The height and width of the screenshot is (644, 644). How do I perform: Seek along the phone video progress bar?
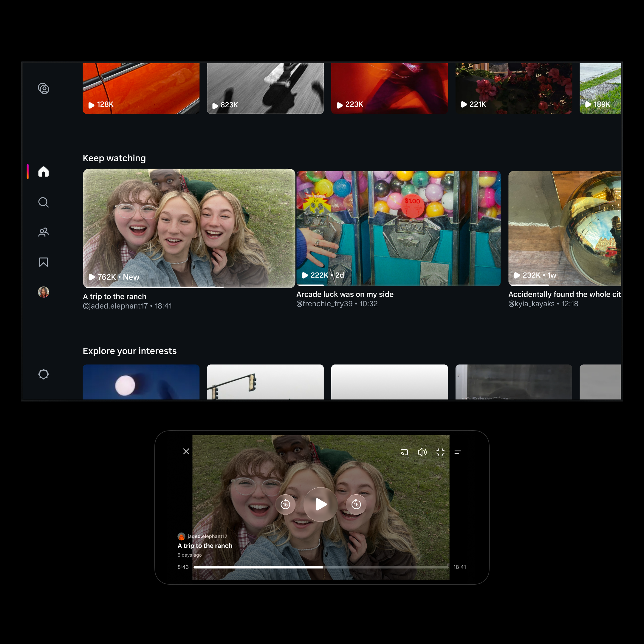click(321, 567)
